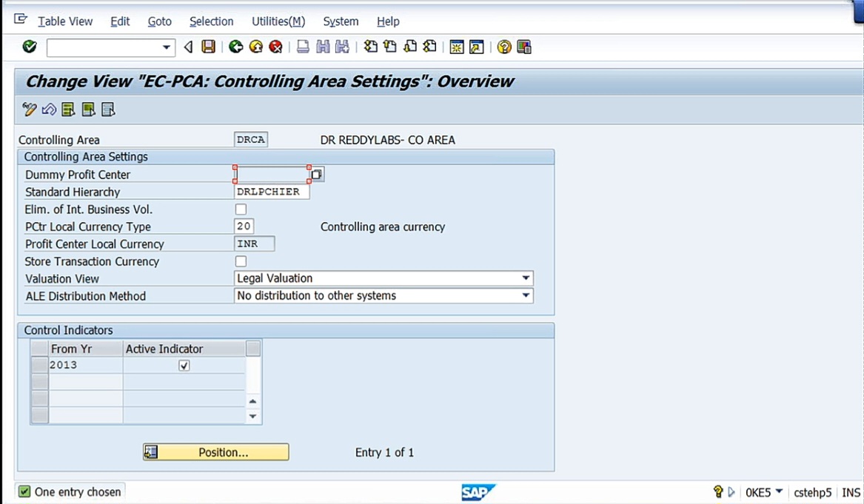Viewport: 864px width, 504px height.
Task: Open the table settings icon above the scrollbar
Action: (253, 349)
